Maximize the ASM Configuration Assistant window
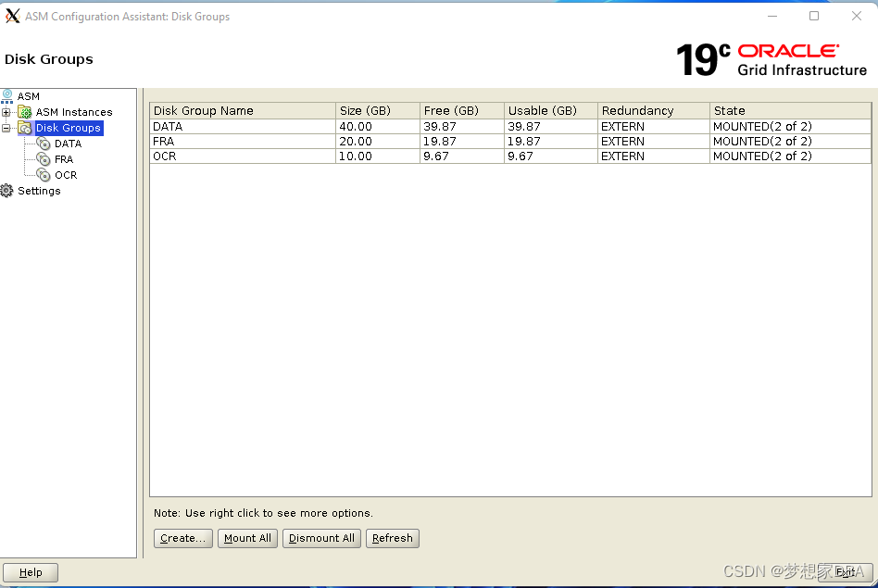The width and height of the screenshot is (878, 588). [814, 17]
